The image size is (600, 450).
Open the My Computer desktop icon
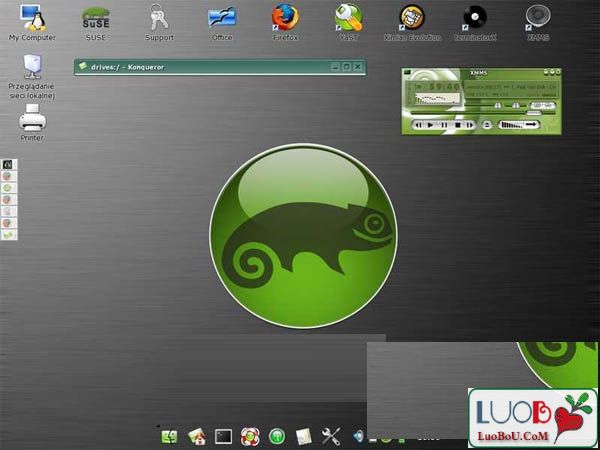[x=32, y=22]
